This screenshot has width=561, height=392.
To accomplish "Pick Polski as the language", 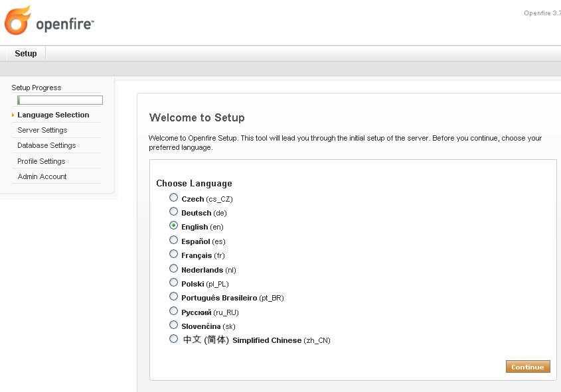I will pyautogui.click(x=173, y=283).
